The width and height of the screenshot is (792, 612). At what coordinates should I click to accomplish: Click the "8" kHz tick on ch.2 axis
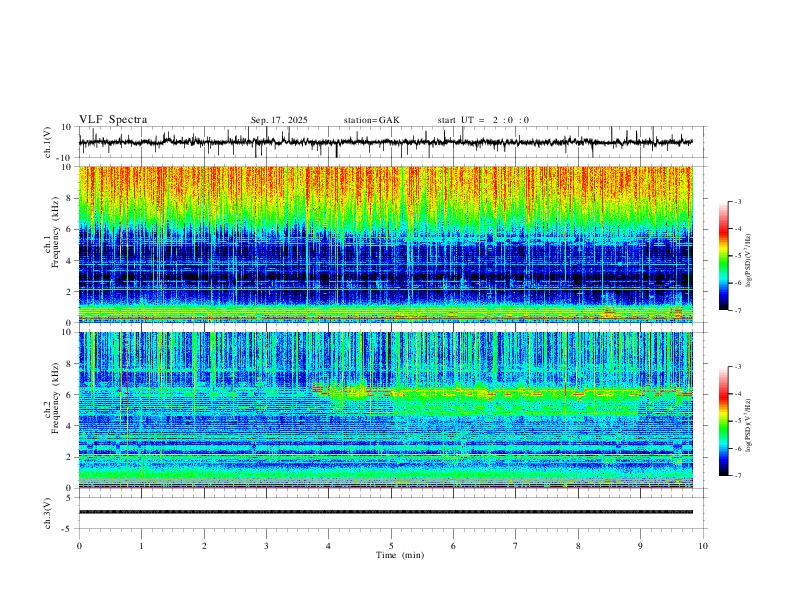coord(71,363)
